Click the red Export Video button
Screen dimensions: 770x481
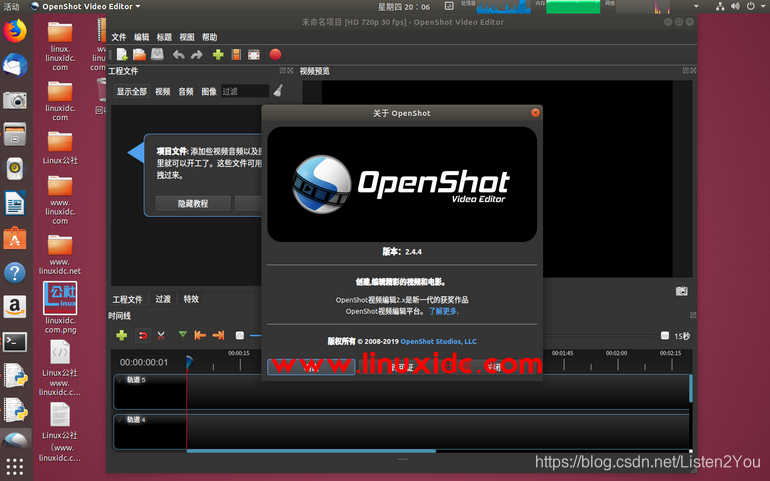(x=275, y=55)
